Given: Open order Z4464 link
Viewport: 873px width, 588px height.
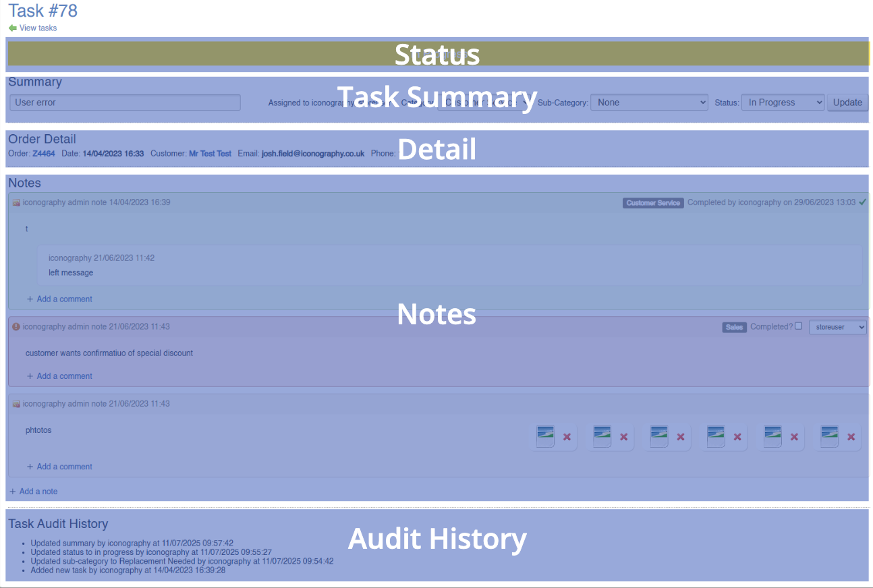Looking at the screenshot, I should [x=44, y=154].
